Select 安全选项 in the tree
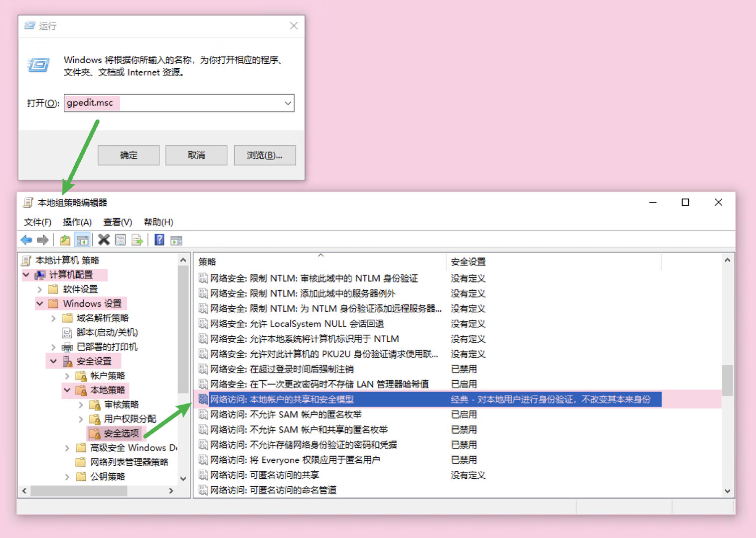 pyautogui.click(x=121, y=433)
